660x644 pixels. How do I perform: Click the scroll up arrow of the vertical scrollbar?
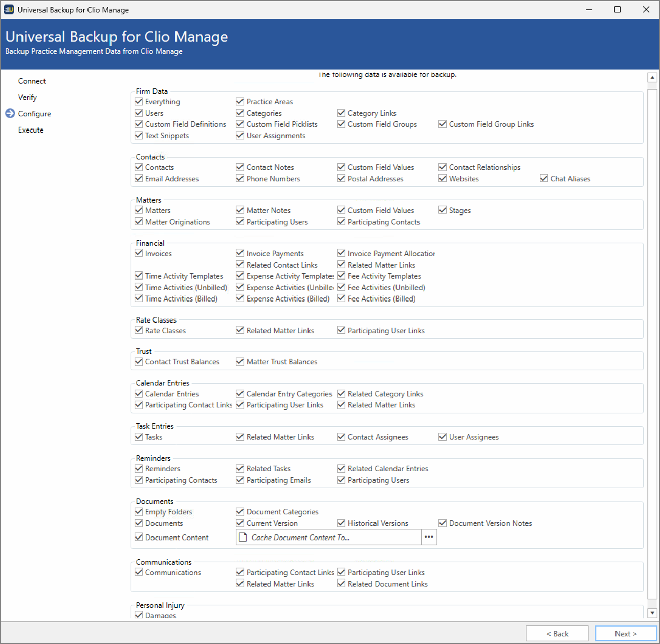click(x=652, y=78)
